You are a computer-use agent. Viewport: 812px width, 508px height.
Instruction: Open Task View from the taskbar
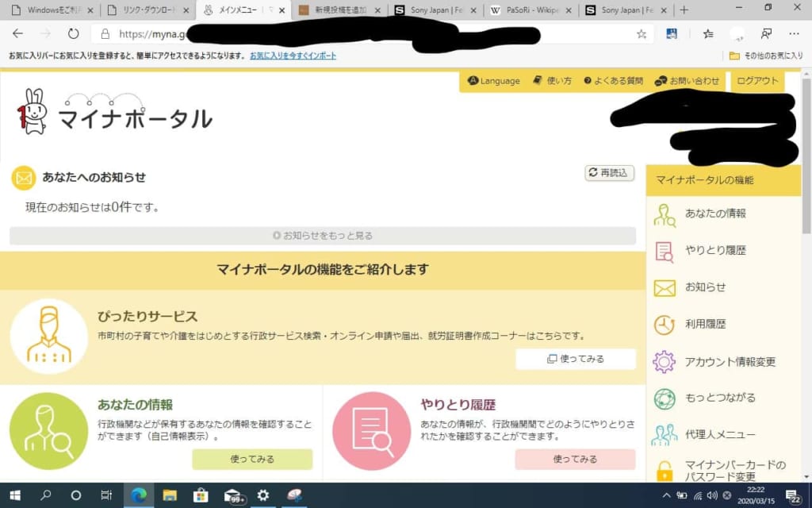tap(106, 495)
